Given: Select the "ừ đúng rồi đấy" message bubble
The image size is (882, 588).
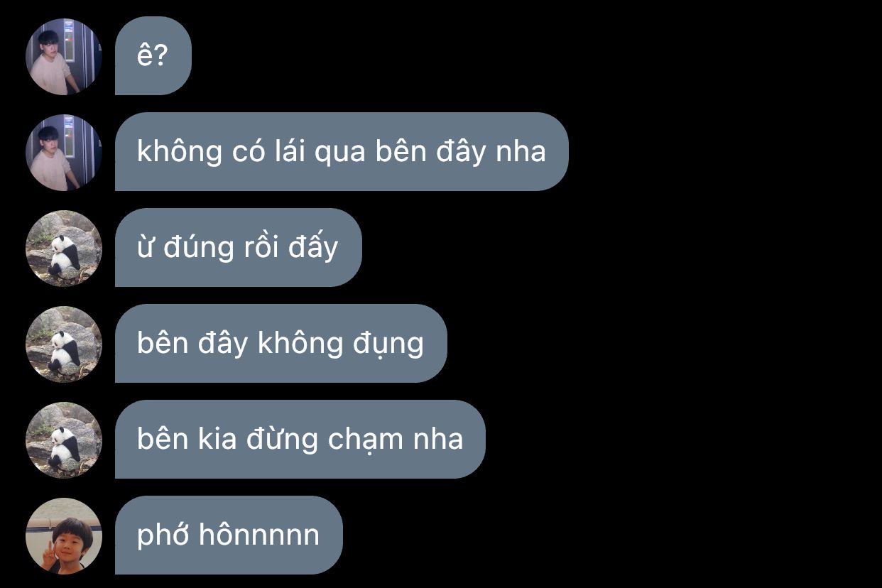Looking at the screenshot, I should tap(239, 248).
